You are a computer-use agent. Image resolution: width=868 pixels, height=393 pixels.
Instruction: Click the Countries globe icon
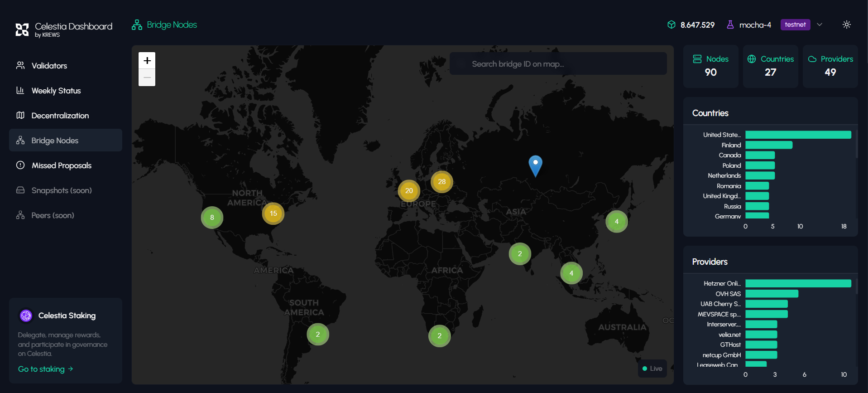point(752,59)
